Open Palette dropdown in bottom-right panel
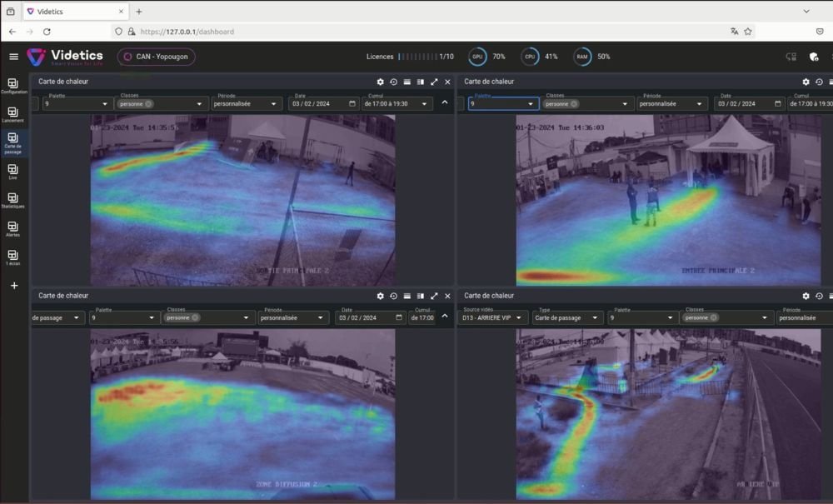 coord(642,317)
